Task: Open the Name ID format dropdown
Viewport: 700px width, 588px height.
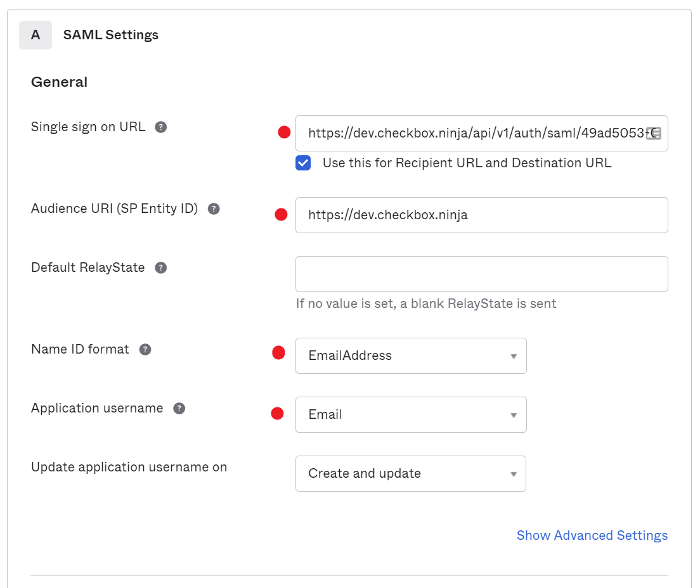Action: (411, 355)
